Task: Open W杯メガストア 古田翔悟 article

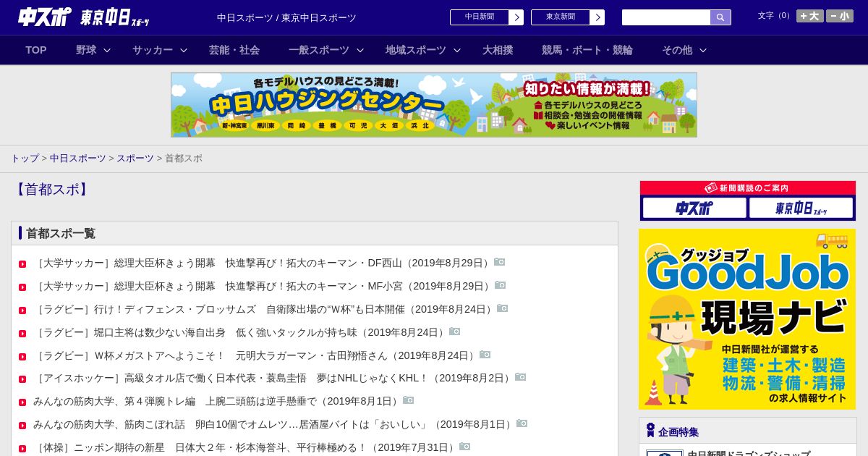Action: click(255, 356)
